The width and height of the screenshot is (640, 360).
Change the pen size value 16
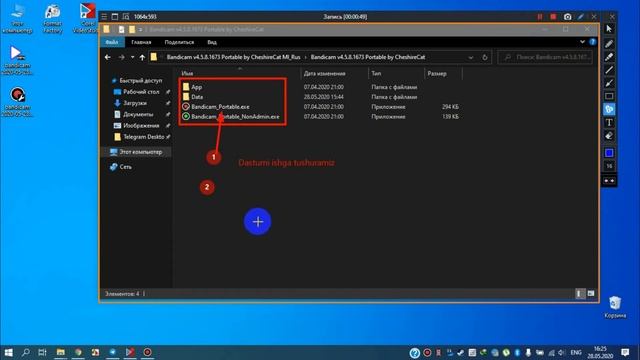point(609,166)
